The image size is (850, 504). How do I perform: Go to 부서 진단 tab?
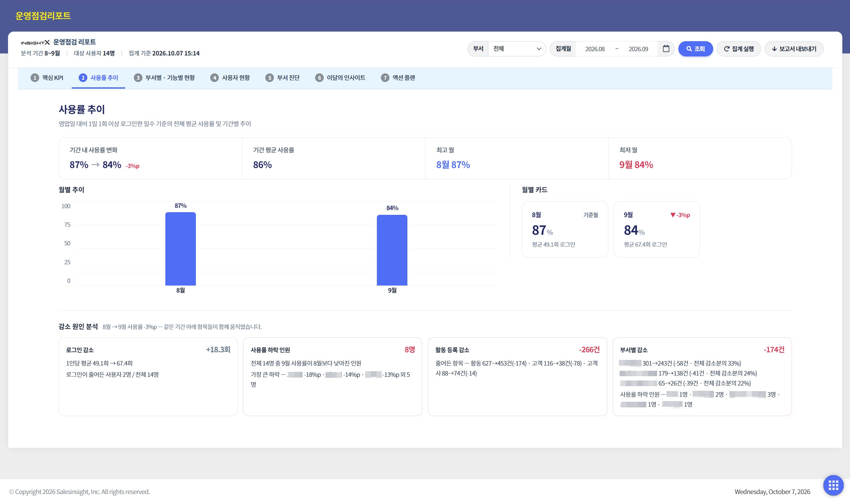[x=283, y=78]
